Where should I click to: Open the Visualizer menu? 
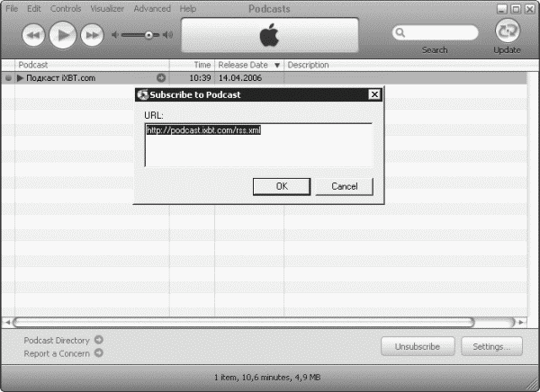tap(107, 9)
